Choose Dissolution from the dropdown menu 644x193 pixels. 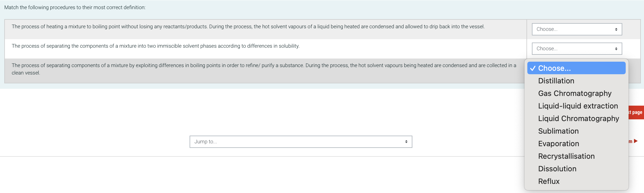(557, 169)
